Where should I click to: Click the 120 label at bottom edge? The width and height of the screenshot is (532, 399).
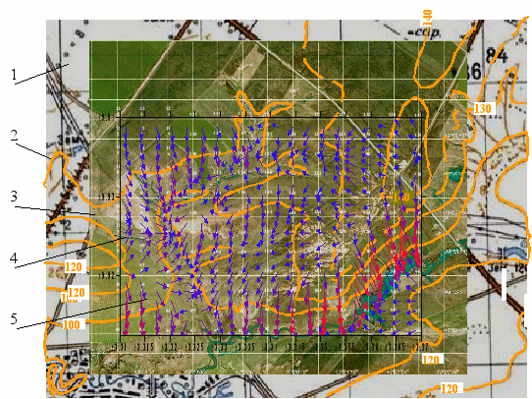(x=449, y=388)
